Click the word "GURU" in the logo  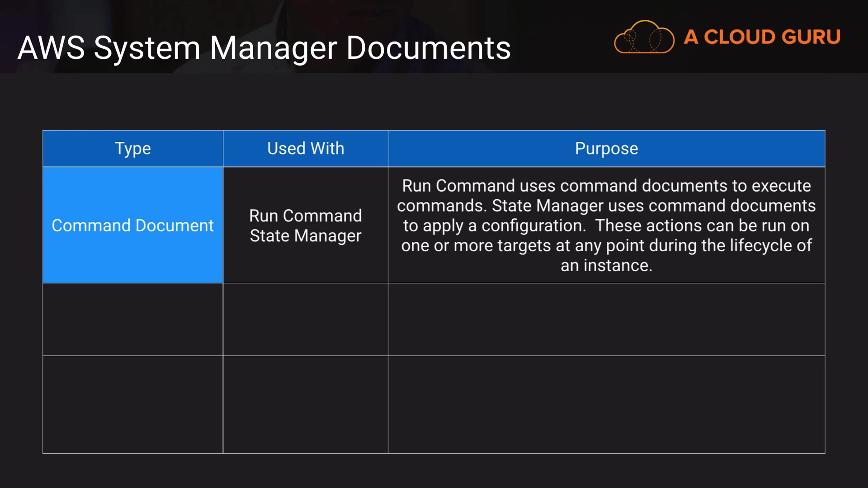[811, 37]
